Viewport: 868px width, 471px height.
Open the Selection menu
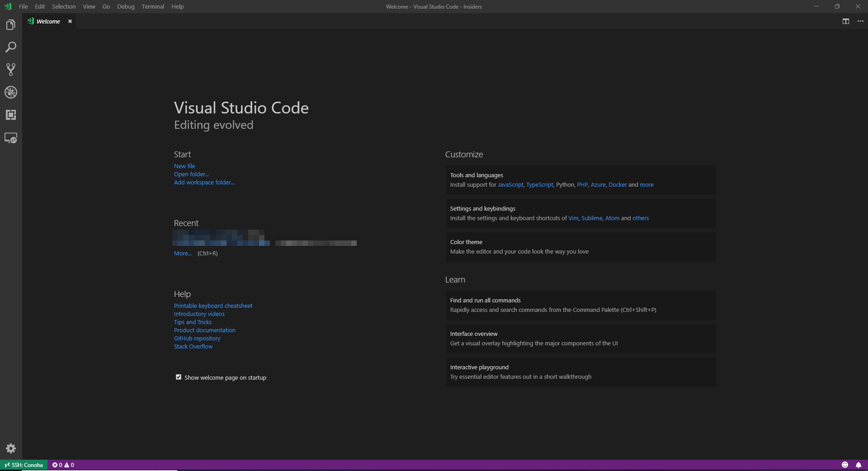click(x=64, y=7)
